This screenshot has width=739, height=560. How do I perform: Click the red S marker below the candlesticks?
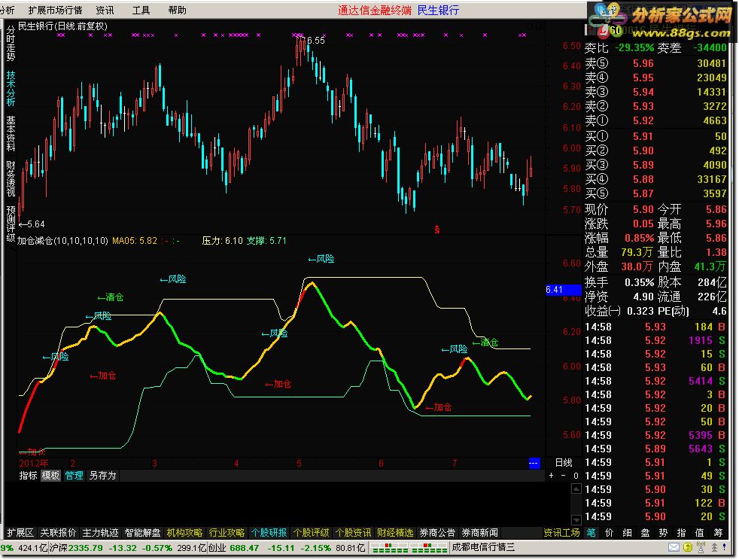point(437,230)
